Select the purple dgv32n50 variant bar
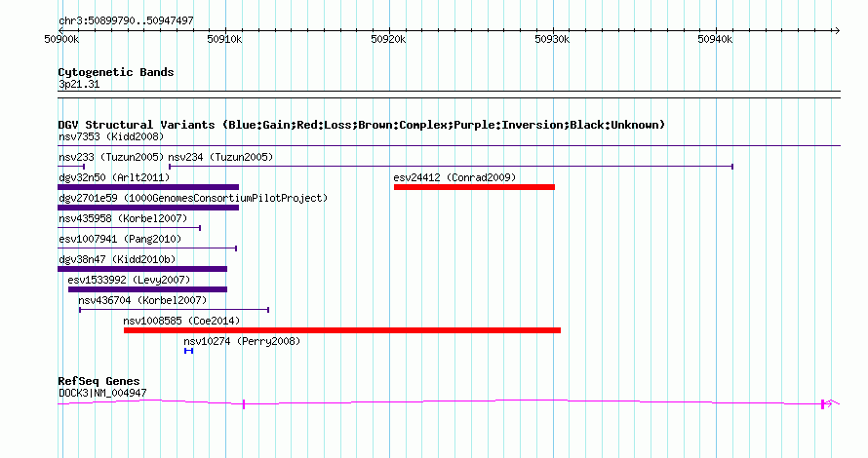 click(148, 187)
